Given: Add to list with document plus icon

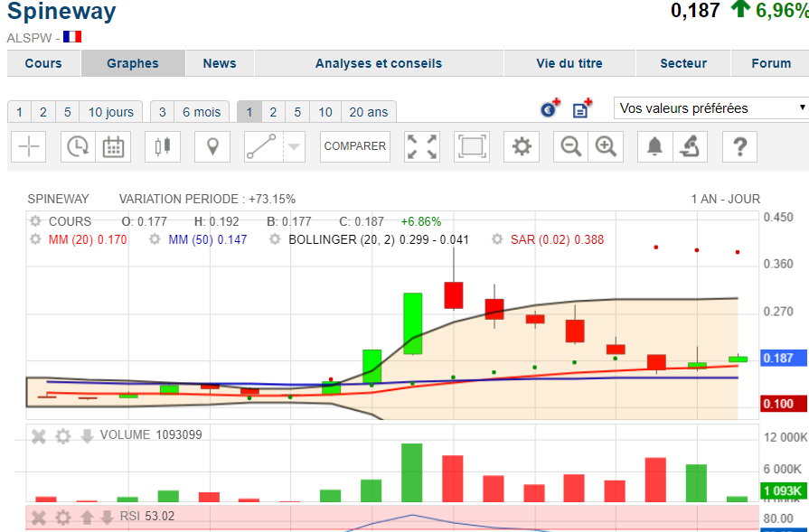Looking at the screenshot, I should (582, 108).
